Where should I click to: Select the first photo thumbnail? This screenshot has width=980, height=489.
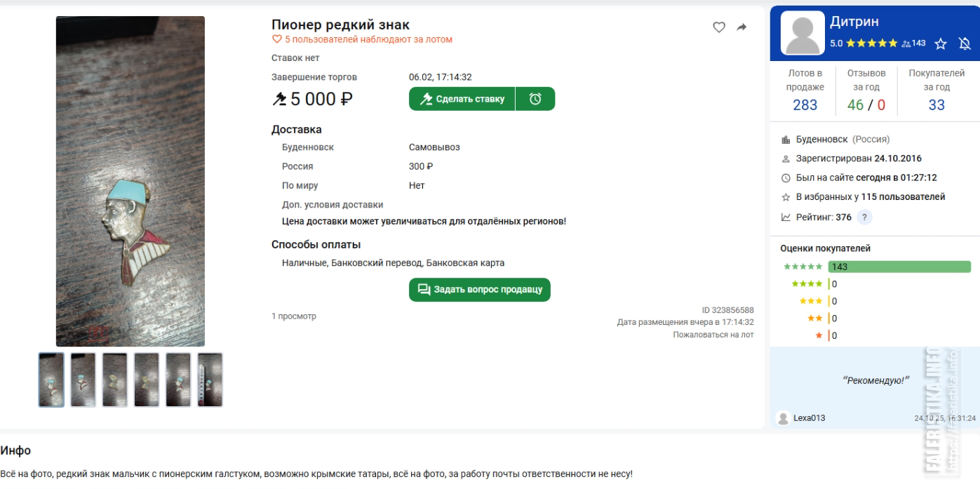[51, 380]
